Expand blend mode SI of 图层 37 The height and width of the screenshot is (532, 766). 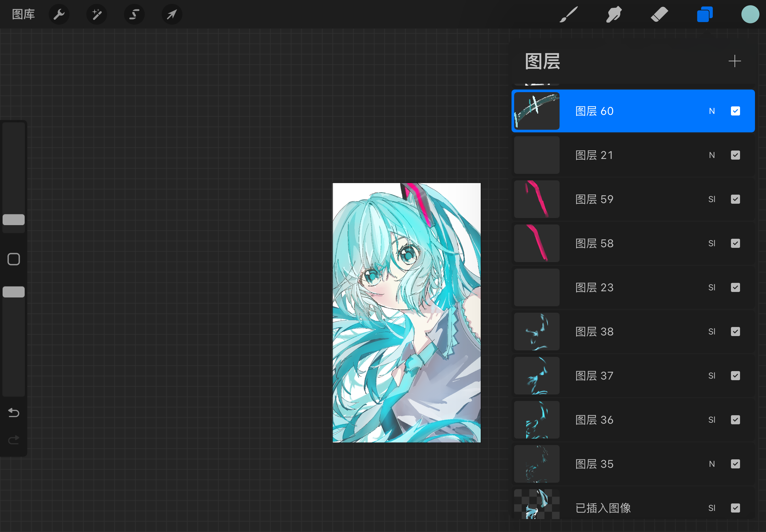pyautogui.click(x=712, y=376)
